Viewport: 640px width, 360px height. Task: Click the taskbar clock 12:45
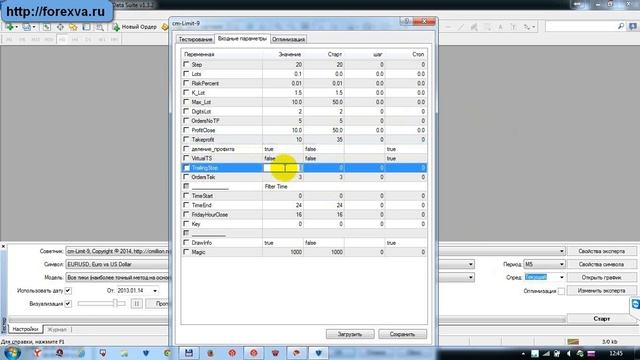[616, 353]
